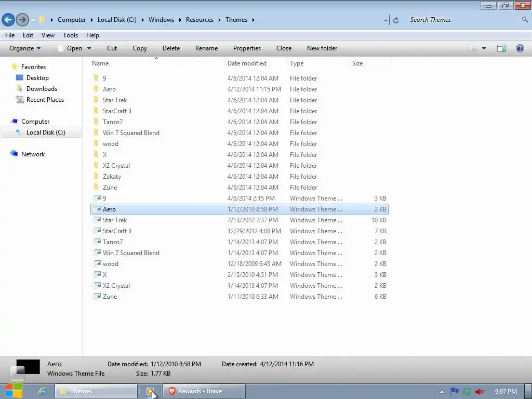Show hidden tray icons arrow
The image size is (532, 399).
(442, 392)
